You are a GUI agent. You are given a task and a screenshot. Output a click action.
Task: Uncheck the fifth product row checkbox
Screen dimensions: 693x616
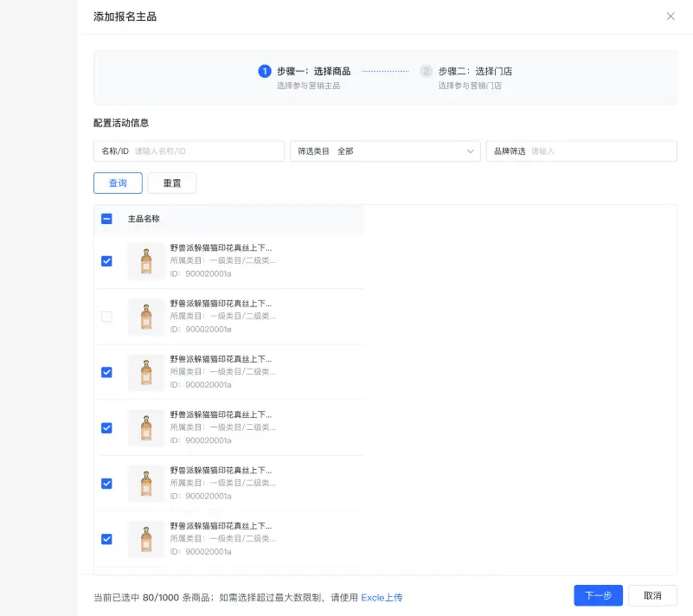click(106, 484)
